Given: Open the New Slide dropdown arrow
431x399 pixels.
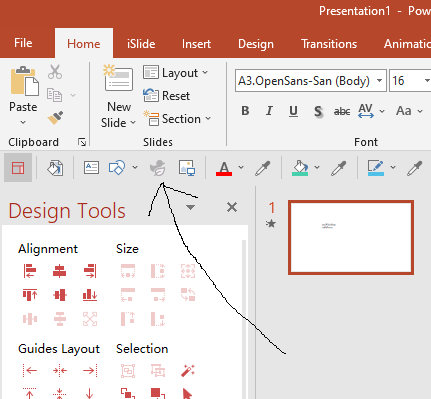Looking at the screenshot, I should click(x=133, y=123).
